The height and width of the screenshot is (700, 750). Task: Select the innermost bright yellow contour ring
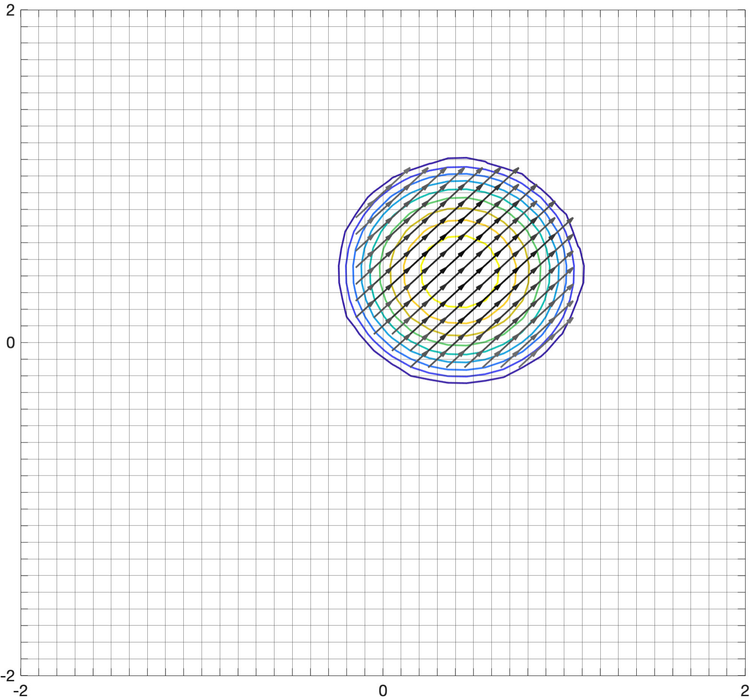pos(459,271)
